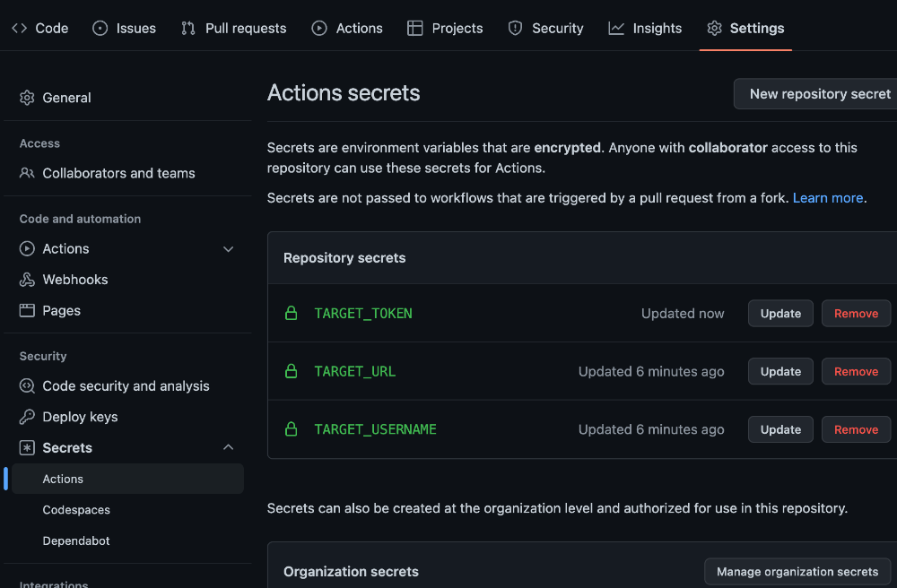The image size is (897, 588).
Task: Click the Code security and analysis scan icon
Action: coord(27,385)
